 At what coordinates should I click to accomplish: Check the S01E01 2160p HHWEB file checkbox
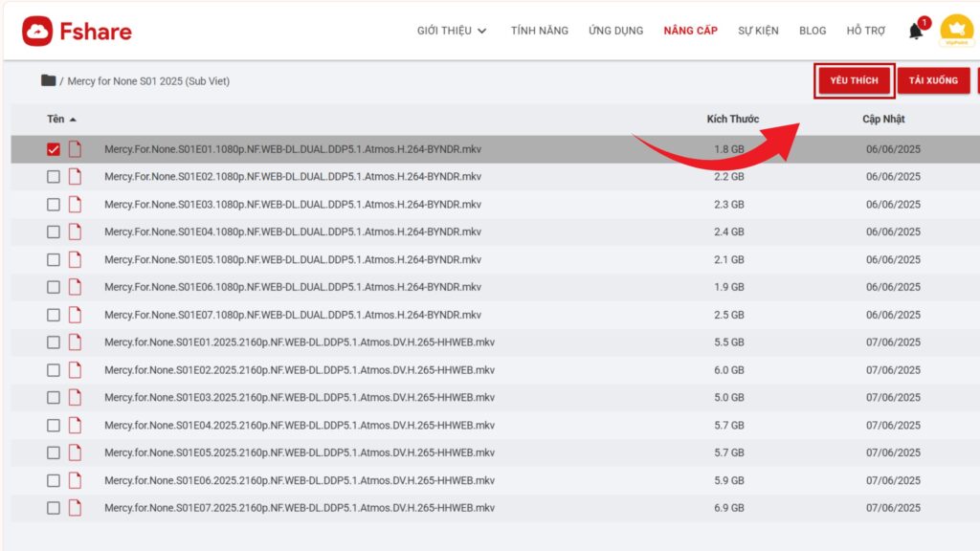tap(54, 342)
